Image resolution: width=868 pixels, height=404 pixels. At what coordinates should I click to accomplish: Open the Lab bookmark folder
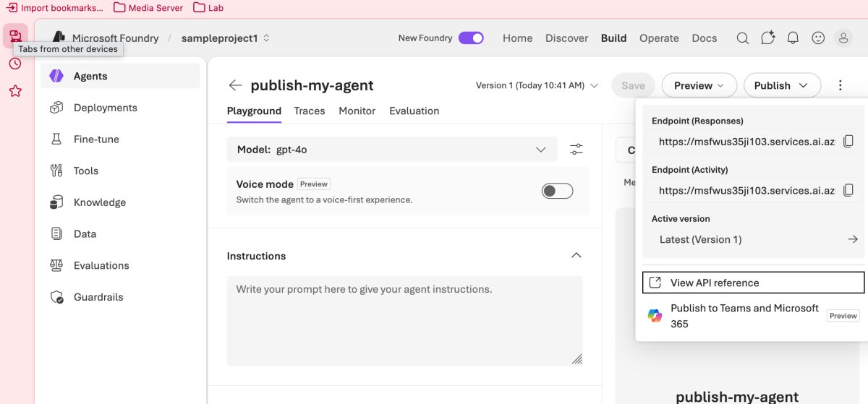[x=208, y=8]
